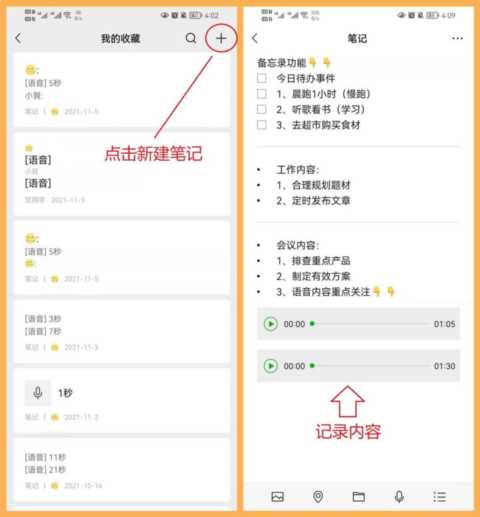This screenshot has height=517, width=480.
Task: Check the 今日待办事件 checkbox
Action: (x=262, y=78)
